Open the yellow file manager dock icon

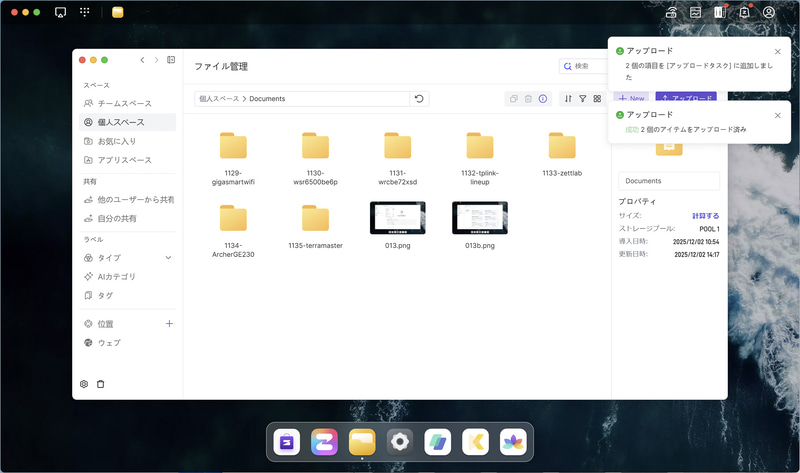362,442
